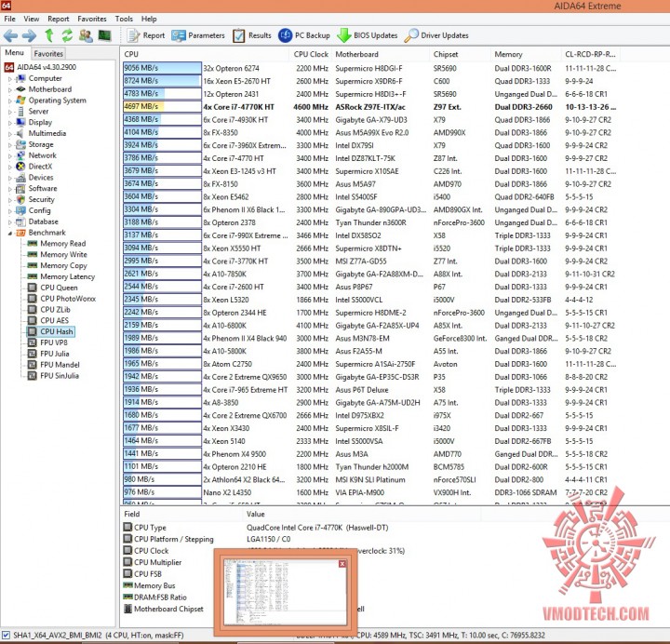Open the Memory Read benchmark

(57, 244)
